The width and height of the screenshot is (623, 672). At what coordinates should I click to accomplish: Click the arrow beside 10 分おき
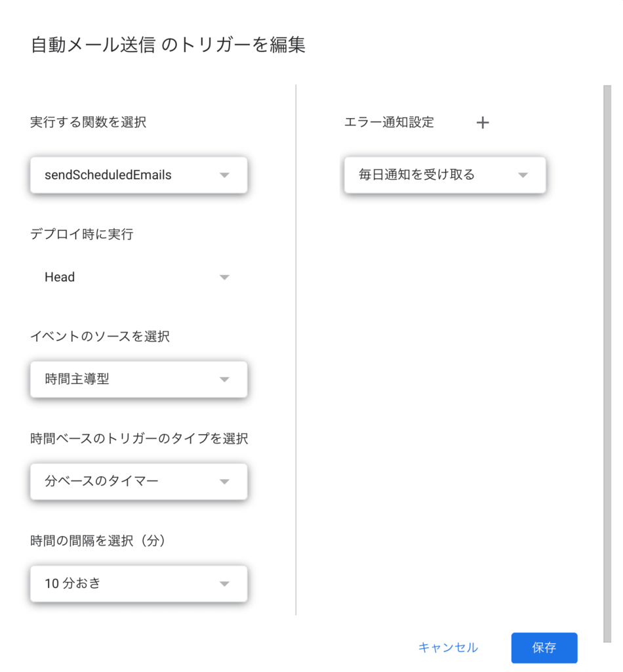point(224,583)
